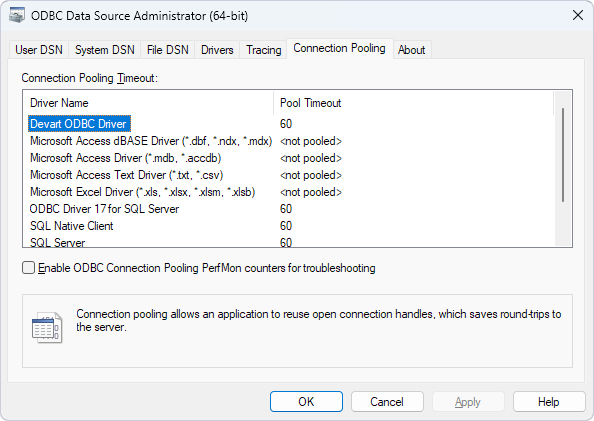The width and height of the screenshot is (594, 421).
Task: Switch to the Tracing tab
Action: click(x=263, y=50)
